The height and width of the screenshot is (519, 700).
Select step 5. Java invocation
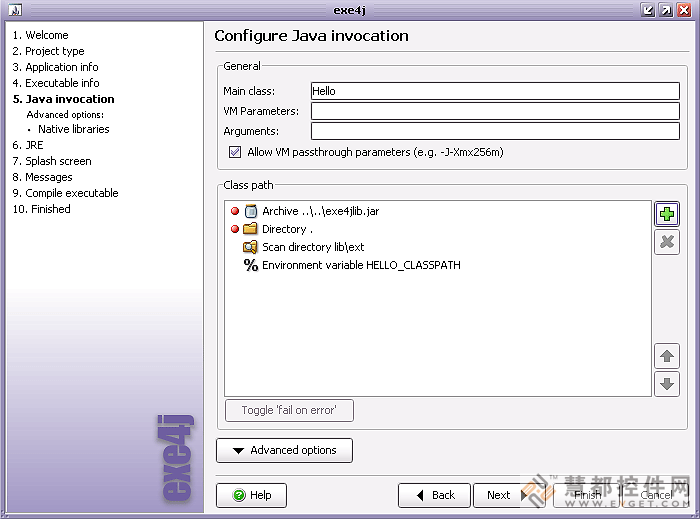pos(63,99)
